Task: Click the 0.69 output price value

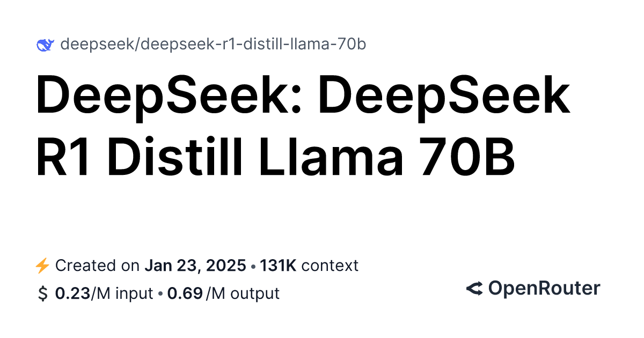Action: point(185,293)
